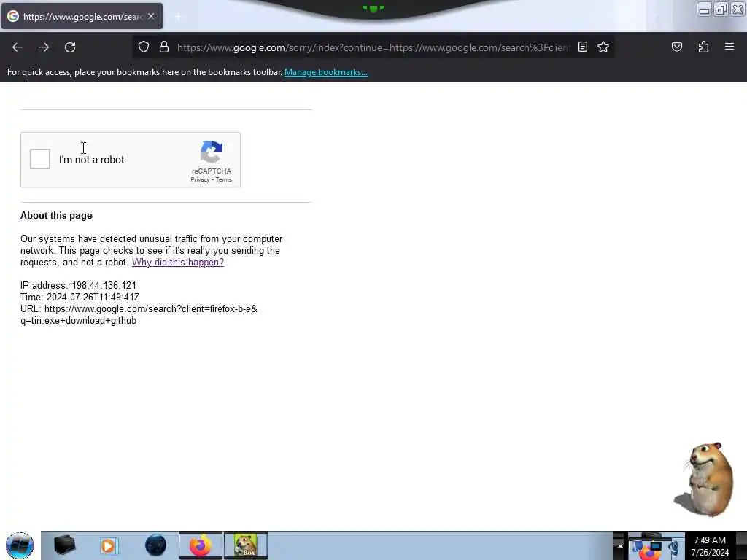
Task: Reload the current page
Action: point(70,47)
